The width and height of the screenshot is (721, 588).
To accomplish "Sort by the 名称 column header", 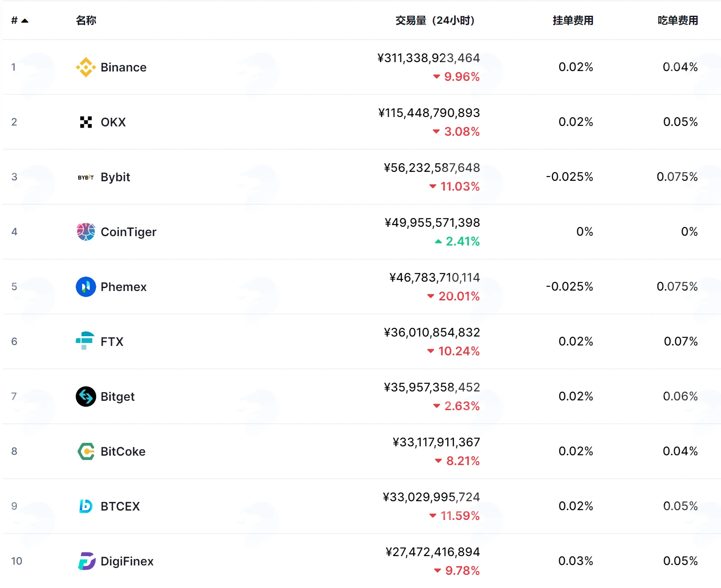I will pyautogui.click(x=86, y=20).
